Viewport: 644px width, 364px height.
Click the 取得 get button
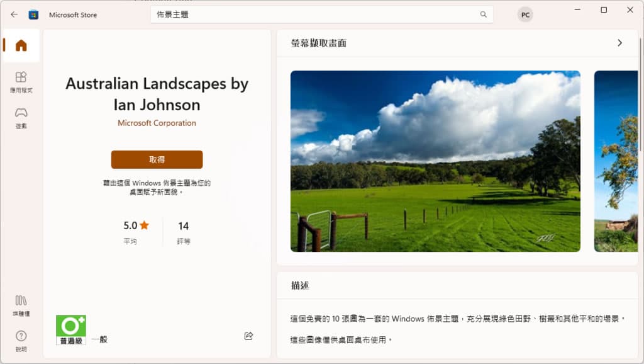click(x=157, y=159)
